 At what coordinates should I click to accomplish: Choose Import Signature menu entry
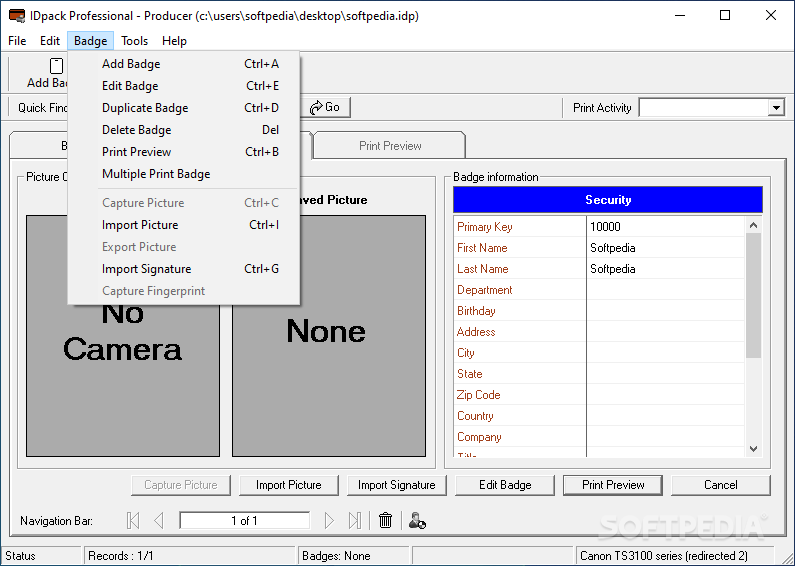coord(184,269)
